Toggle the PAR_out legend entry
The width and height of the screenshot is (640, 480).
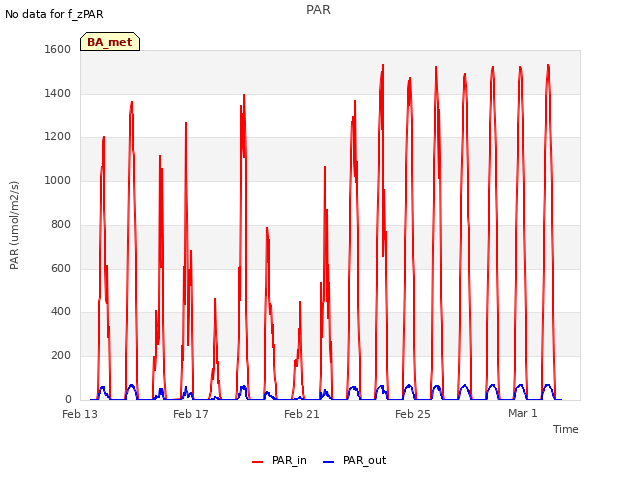[x=354, y=460]
